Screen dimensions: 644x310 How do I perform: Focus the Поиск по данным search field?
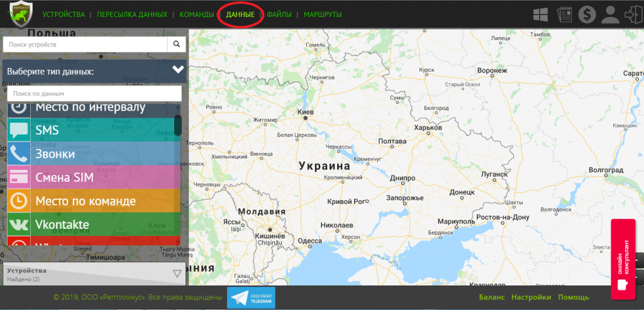tap(94, 94)
